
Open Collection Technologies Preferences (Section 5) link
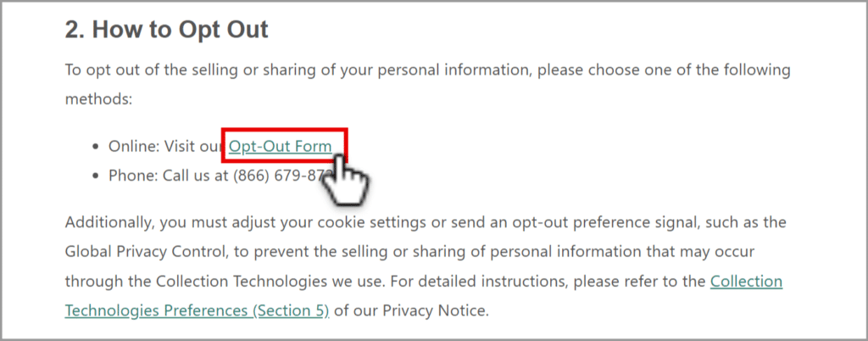[424, 296]
